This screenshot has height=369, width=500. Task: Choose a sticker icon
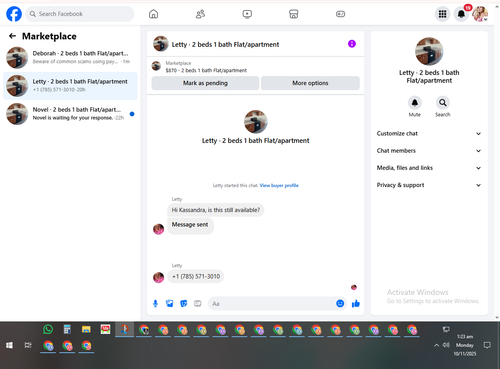point(184,303)
